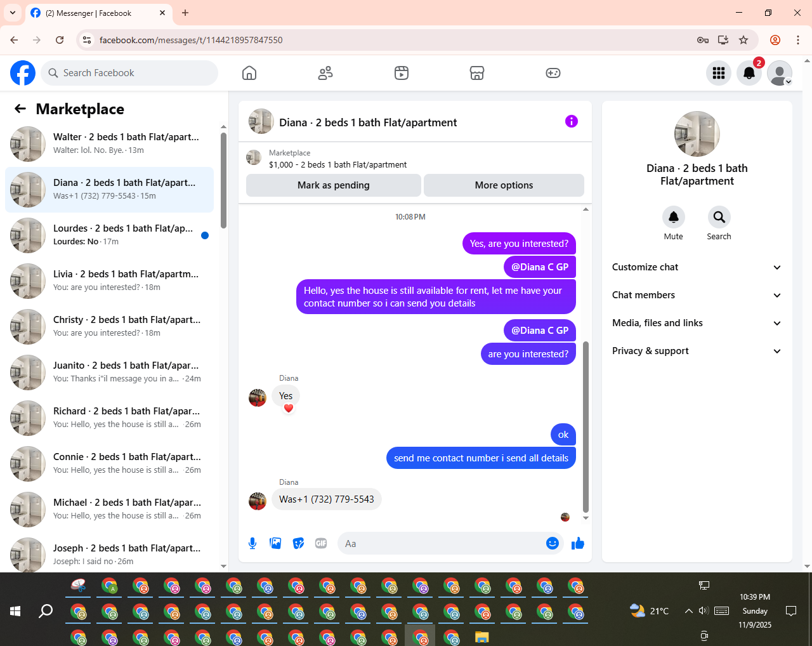Screen dimensions: 812x646
Task: Open Juanito's conversation in the list
Action: pyautogui.click(x=109, y=372)
